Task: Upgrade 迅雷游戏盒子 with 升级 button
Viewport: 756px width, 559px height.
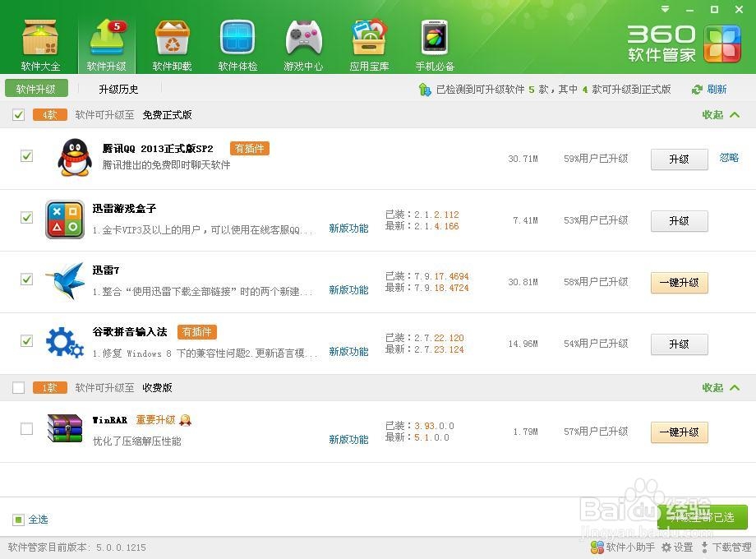Action: 680,221
